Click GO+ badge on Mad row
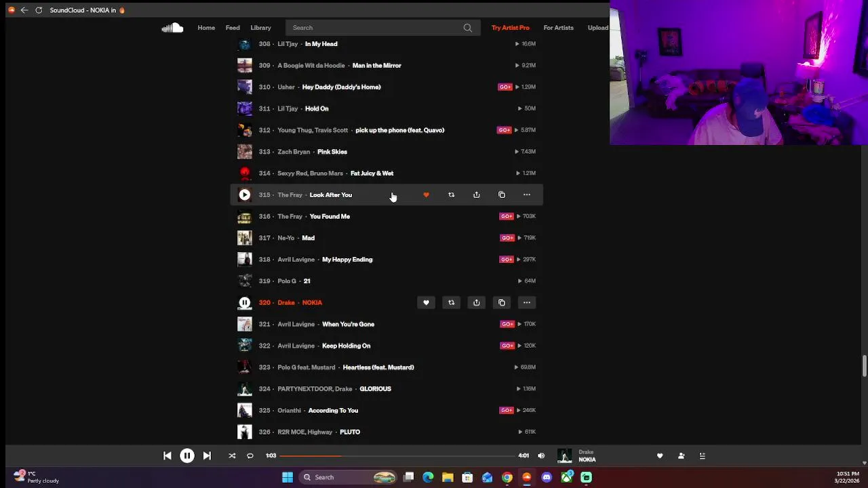 point(507,239)
